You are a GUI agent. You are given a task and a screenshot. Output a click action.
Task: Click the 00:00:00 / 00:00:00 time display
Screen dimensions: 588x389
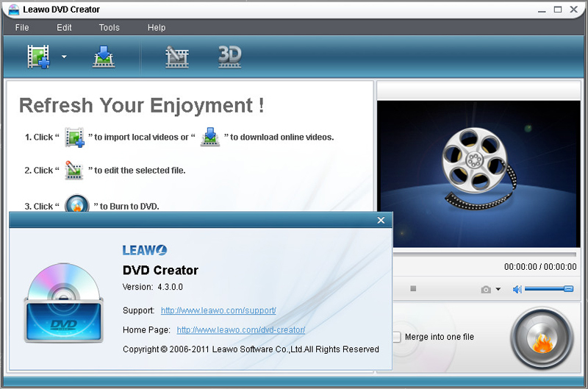click(x=540, y=267)
